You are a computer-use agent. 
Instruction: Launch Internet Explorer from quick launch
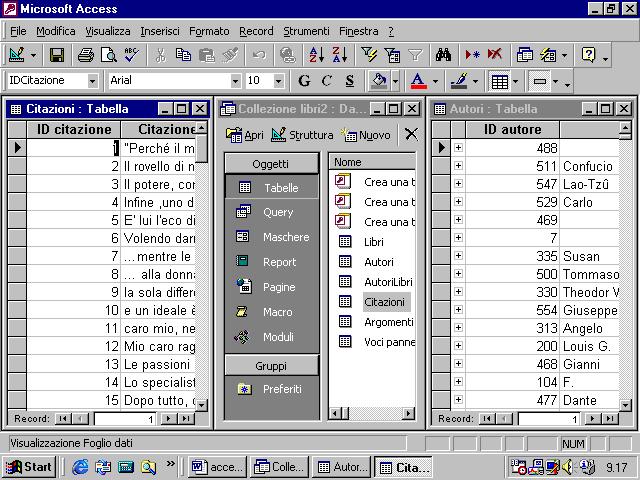80,467
